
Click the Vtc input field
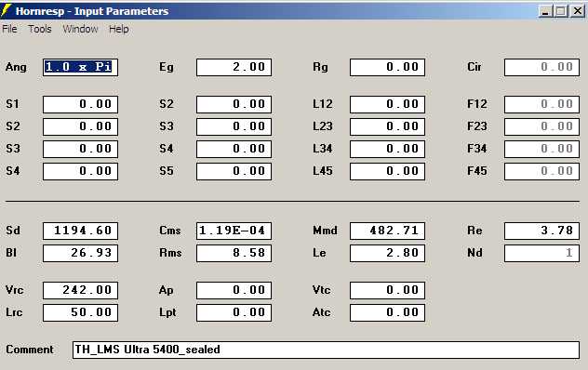tap(387, 291)
